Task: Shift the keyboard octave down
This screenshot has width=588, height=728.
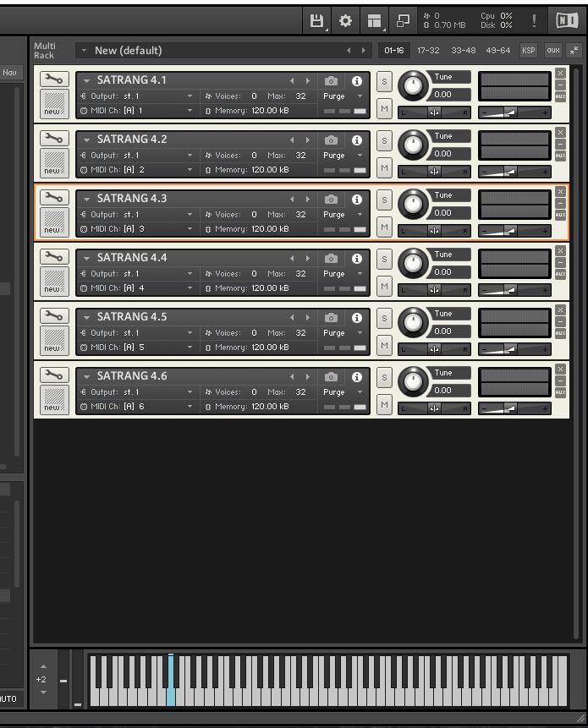Action: (x=43, y=692)
